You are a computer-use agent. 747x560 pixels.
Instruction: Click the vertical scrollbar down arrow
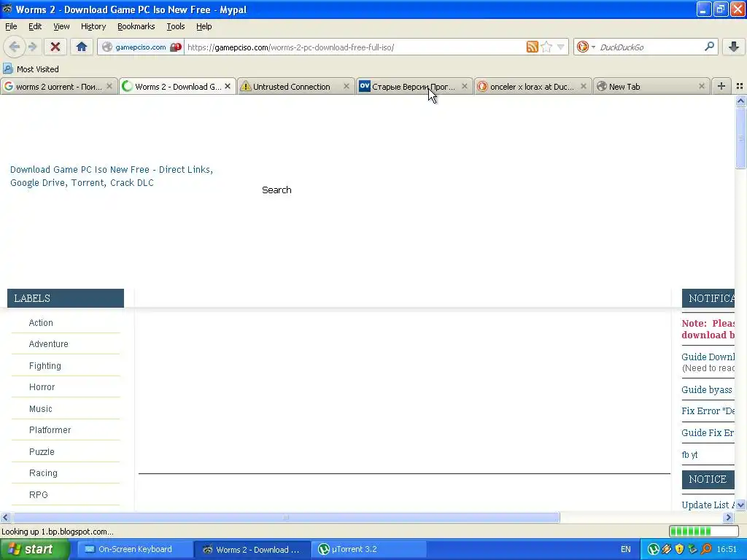pos(740,505)
